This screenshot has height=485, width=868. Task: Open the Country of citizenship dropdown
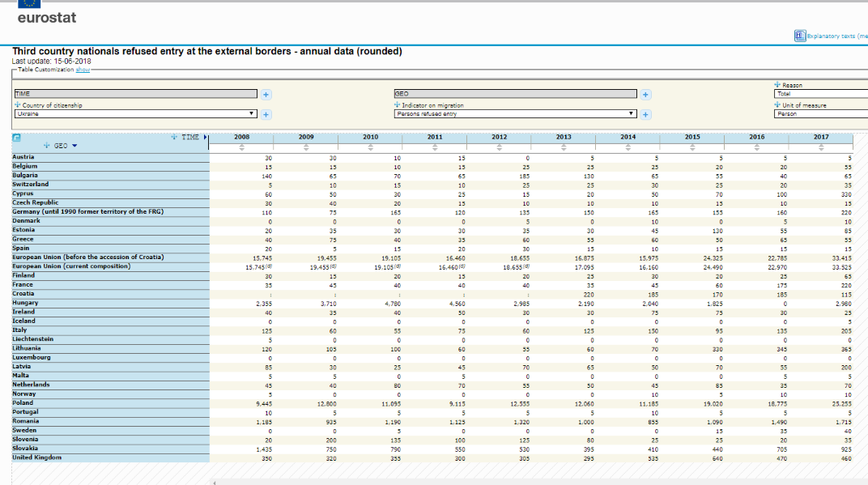click(x=135, y=114)
